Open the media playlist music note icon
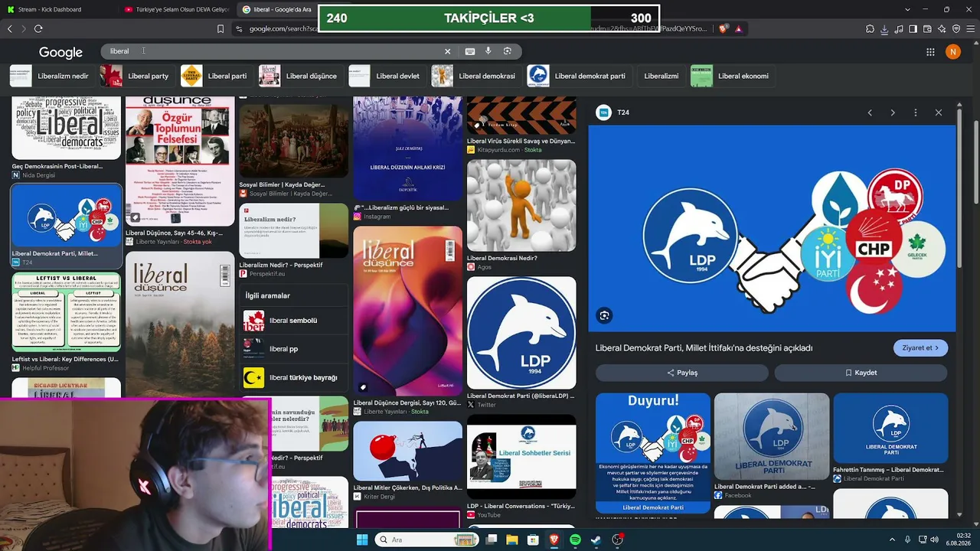 point(899,29)
